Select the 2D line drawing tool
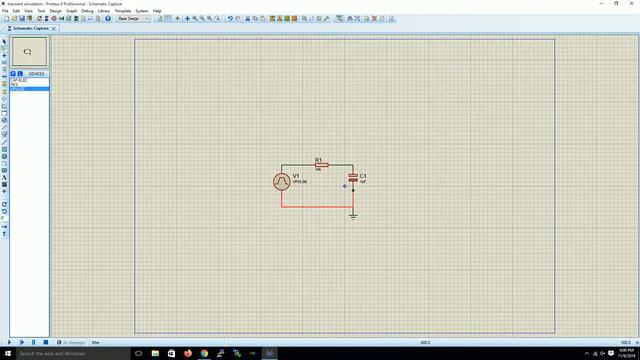Image resolution: width=640 pixels, height=360 pixels. tap(4, 142)
